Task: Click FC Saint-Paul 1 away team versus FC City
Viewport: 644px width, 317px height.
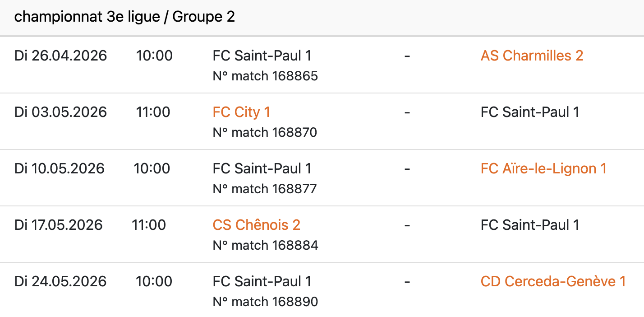Action: point(530,112)
